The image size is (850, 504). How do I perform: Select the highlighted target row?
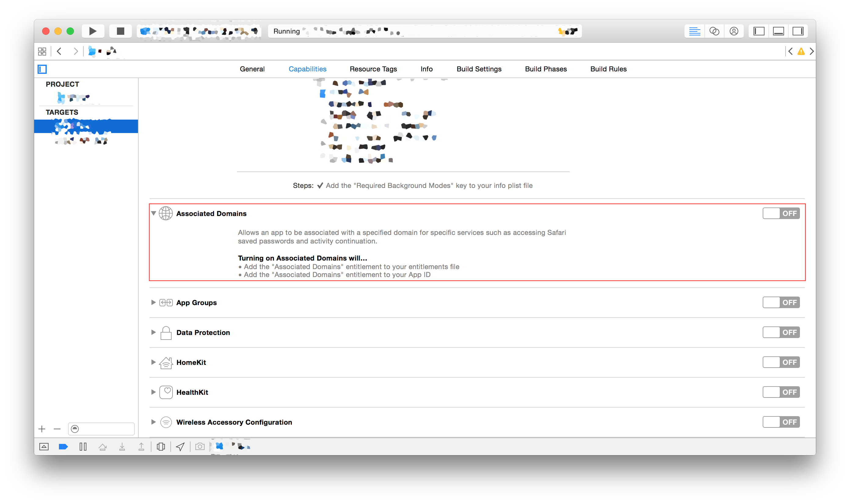86,126
